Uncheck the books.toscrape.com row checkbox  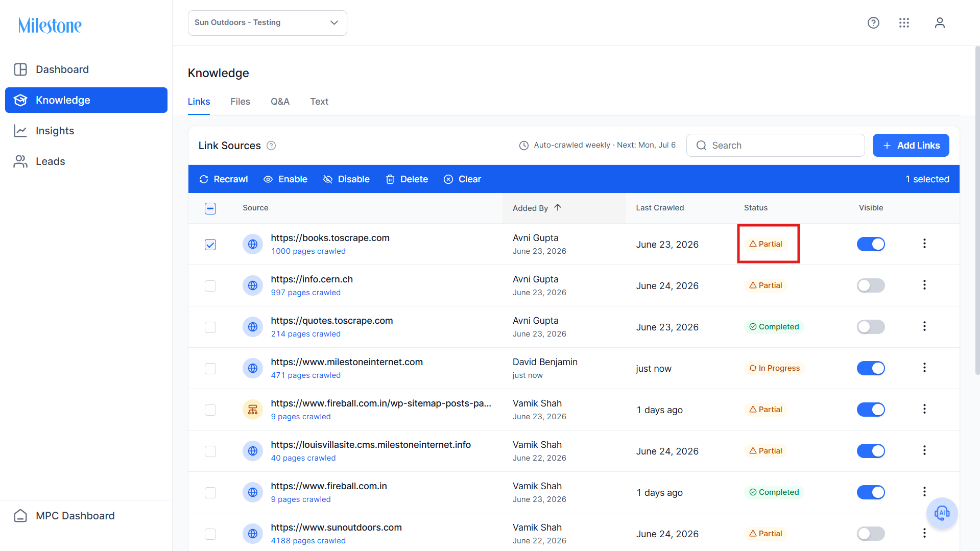coord(210,245)
